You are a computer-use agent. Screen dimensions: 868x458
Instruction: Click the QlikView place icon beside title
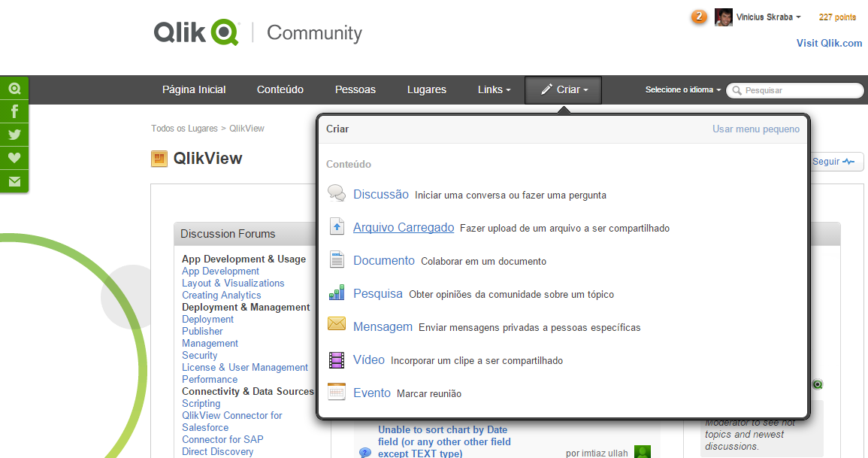point(159,159)
